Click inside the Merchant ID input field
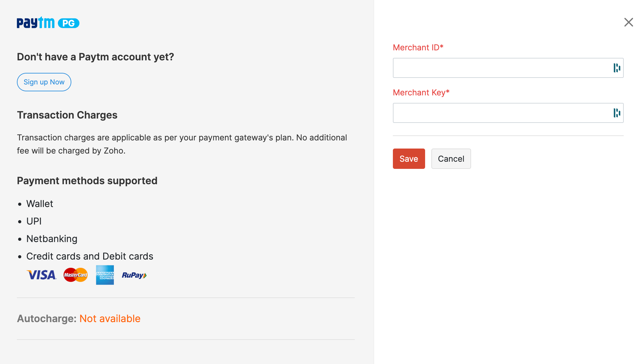The image size is (640, 364). [x=500, y=68]
